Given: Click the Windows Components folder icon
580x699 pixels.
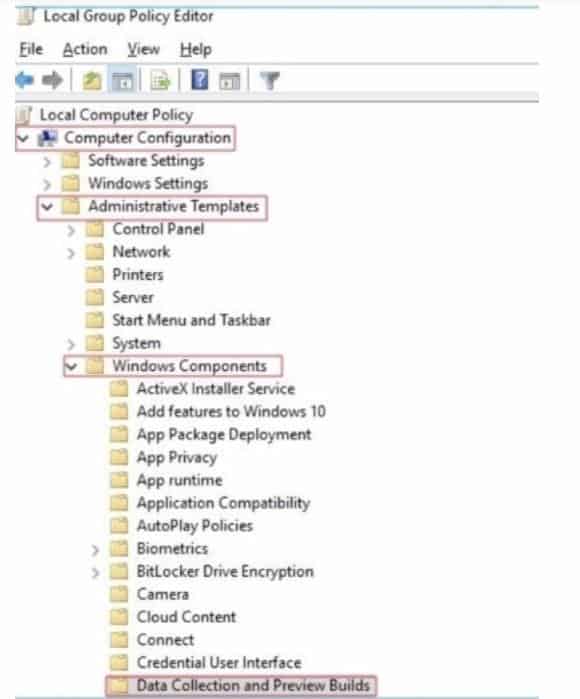Looking at the screenshot, I should pos(95,366).
